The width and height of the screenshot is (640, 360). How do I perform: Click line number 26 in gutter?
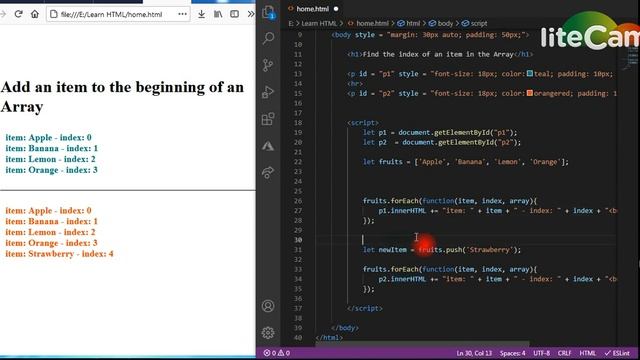[x=298, y=201]
